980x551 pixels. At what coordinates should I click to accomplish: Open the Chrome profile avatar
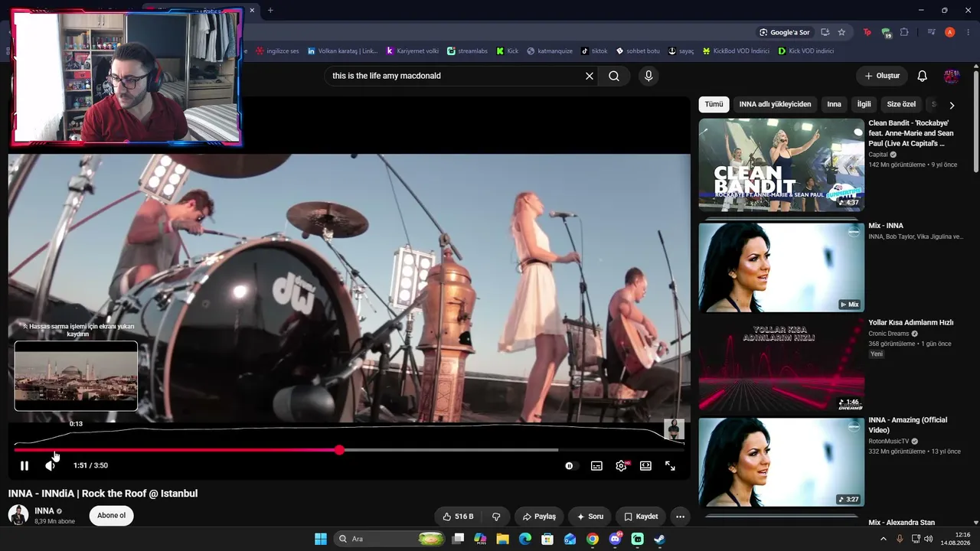950,32
